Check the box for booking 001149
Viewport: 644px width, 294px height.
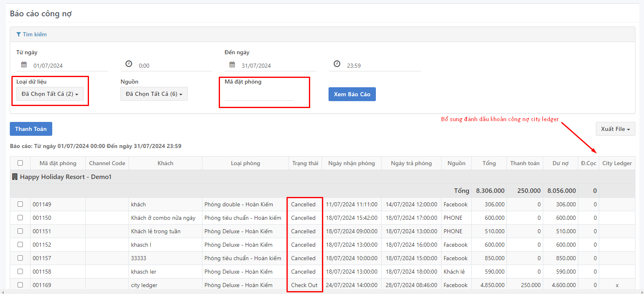pos(20,204)
